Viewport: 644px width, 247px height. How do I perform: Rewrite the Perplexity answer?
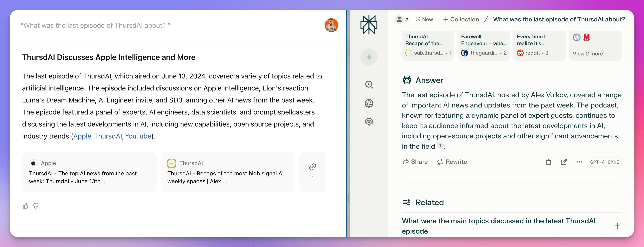452,162
